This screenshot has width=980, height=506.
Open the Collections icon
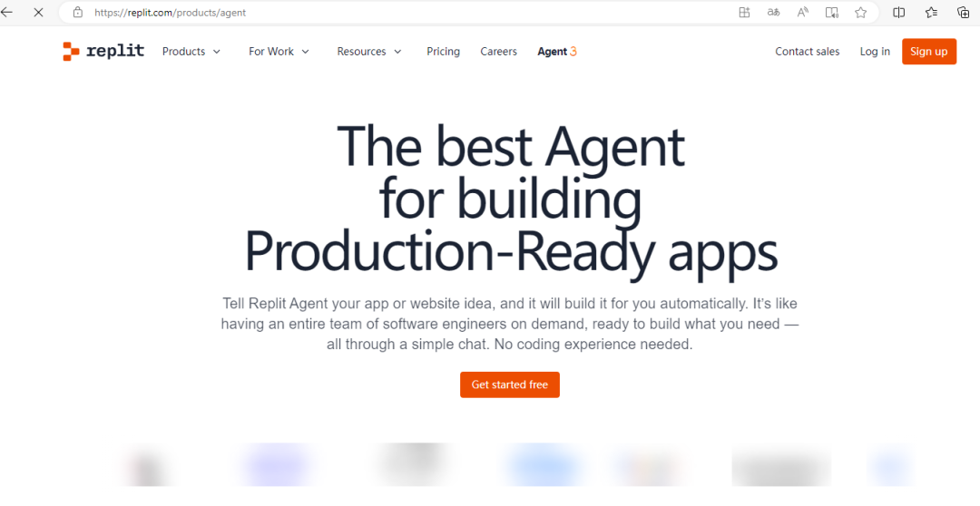(963, 13)
